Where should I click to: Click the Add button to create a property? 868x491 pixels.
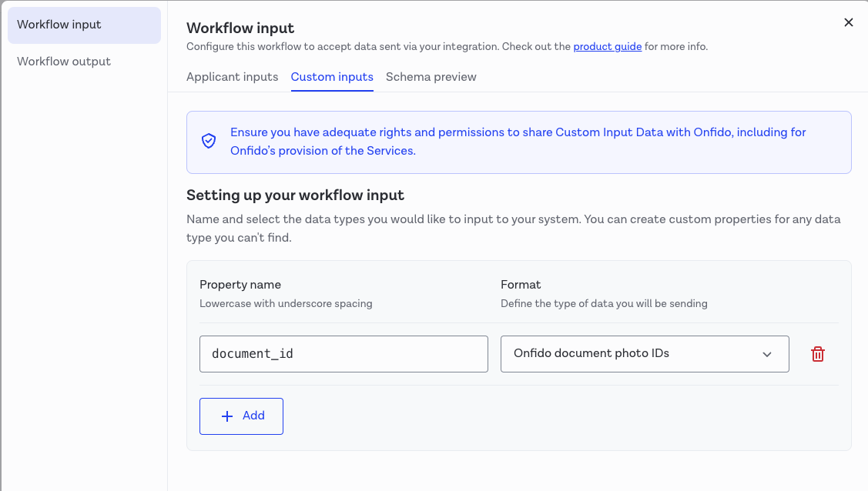pos(241,416)
